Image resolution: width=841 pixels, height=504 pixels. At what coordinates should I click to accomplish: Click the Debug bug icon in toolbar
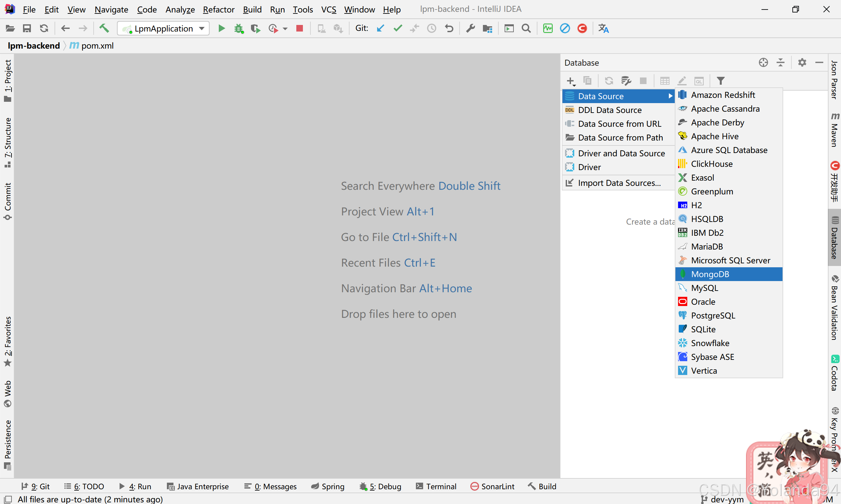click(239, 29)
